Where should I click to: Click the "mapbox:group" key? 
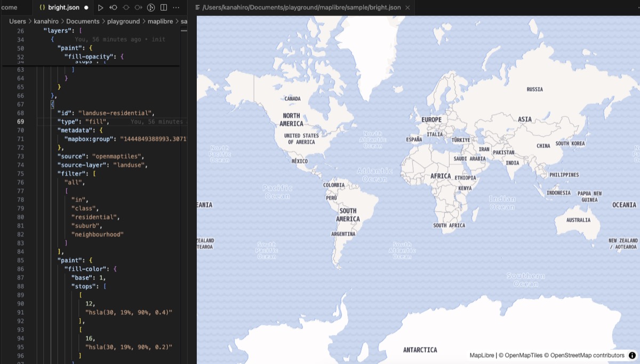(90, 139)
